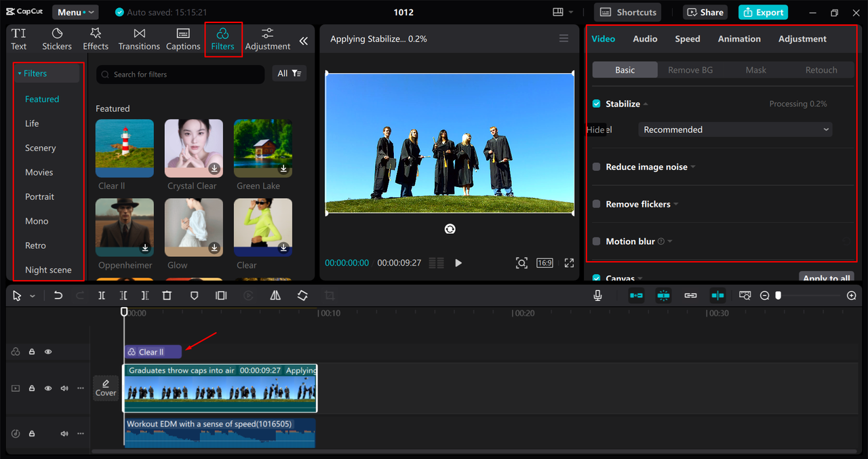Expand the Reduce image noise section arrow
Screen dimensions: 868x459
(x=693, y=167)
